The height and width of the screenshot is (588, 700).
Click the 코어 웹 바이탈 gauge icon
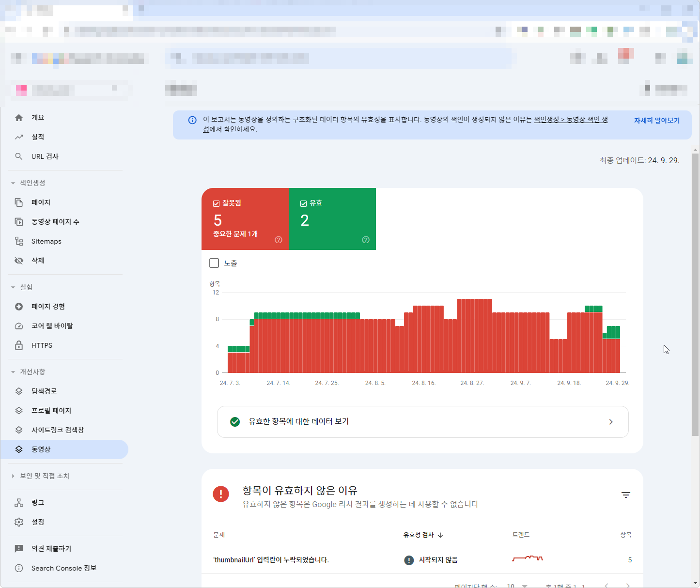(x=19, y=326)
